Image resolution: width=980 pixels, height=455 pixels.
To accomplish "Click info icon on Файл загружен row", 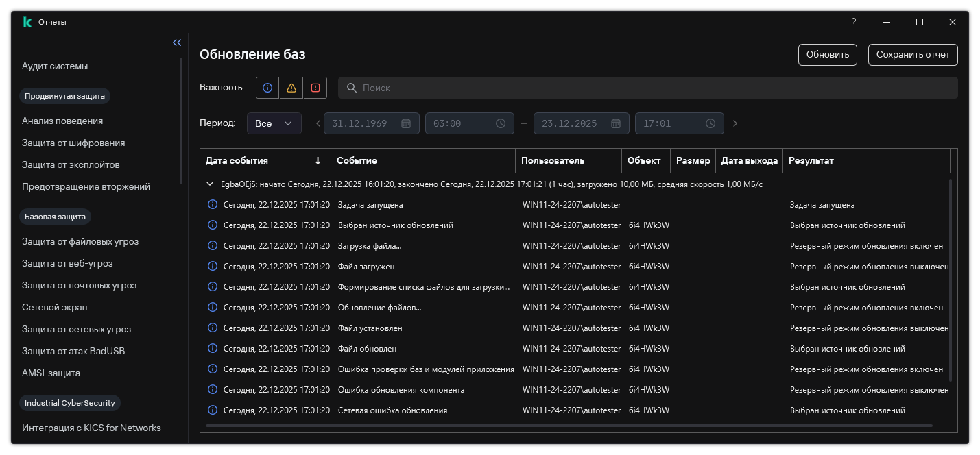I will (x=213, y=267).
